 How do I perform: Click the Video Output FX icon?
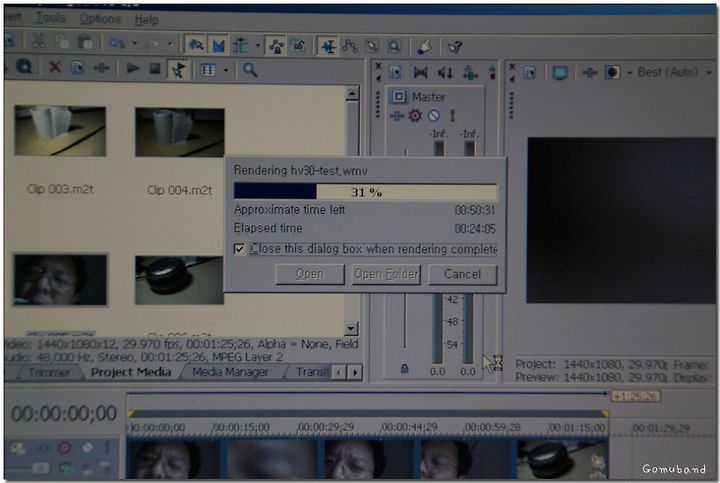point(590,73)
